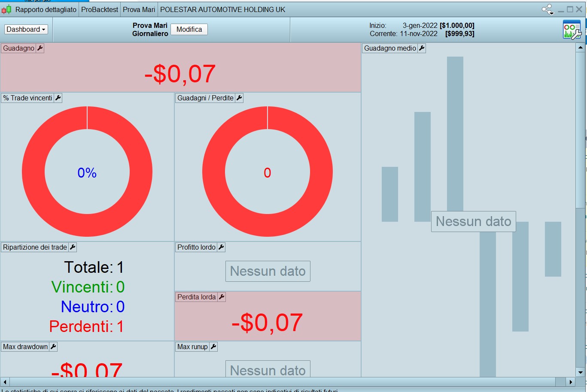This screenshot has width=587, height=392.
Task: Click the Corrente date 11-nov-2022
Action: (419, 34)
